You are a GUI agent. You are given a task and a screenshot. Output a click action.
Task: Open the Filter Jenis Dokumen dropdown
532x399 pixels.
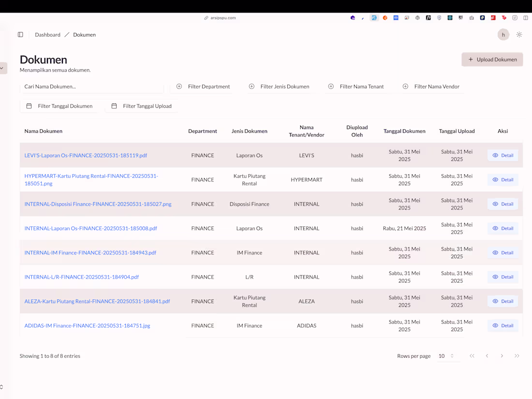coord(279,87)
